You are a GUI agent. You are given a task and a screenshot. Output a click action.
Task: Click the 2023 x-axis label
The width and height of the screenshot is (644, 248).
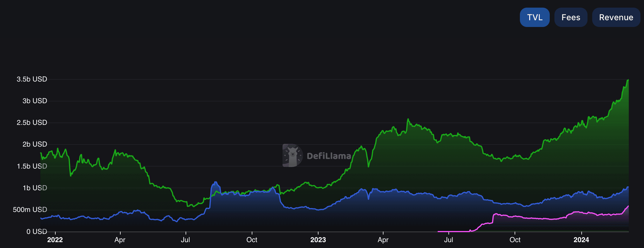[318, 240]
